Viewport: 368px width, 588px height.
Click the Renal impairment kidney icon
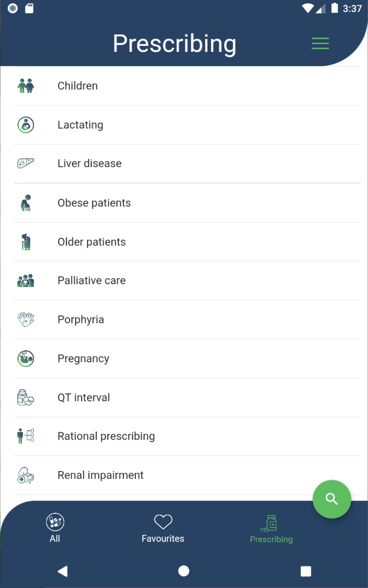26,475
